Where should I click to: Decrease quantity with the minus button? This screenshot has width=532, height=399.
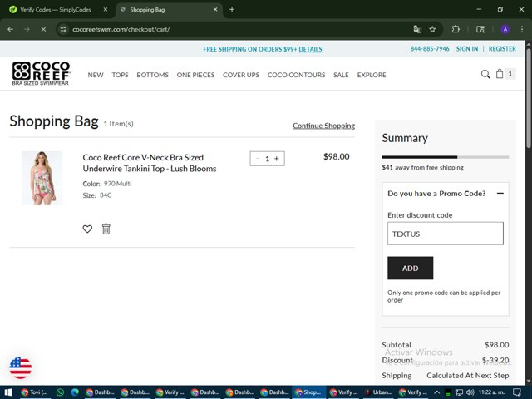pyautogui.click(x=258, y=159)
